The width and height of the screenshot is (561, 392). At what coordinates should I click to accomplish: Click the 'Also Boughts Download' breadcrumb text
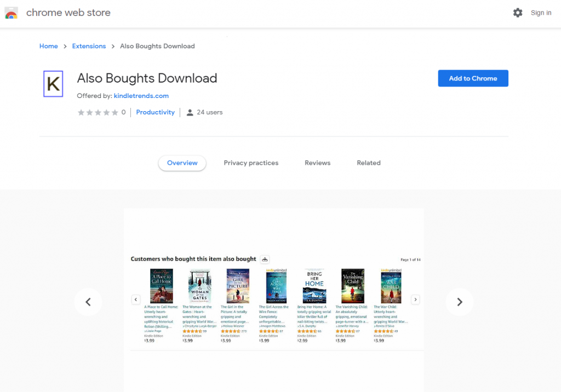[x=157, y=46]
